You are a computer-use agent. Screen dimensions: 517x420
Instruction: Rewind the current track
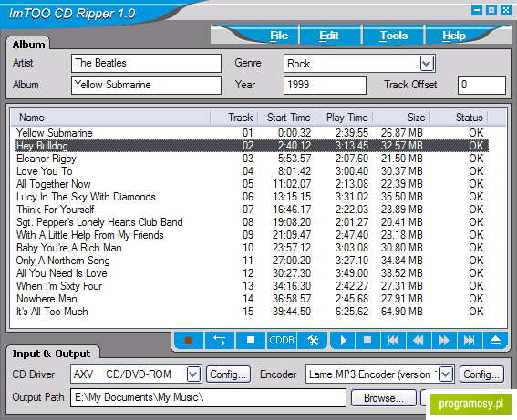(419, 340)
